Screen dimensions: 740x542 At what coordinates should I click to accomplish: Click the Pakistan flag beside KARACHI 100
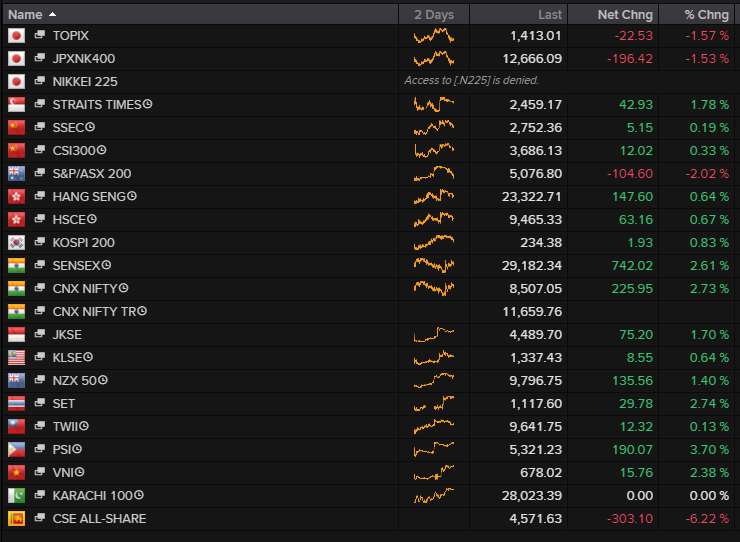(17, 496)
